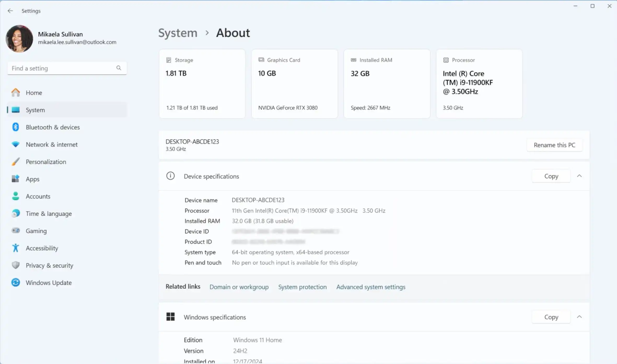The height and width of the screenshot is (364, 617).
Task: Click the Personalization paintbrush icon
Action: coord(16,162)
